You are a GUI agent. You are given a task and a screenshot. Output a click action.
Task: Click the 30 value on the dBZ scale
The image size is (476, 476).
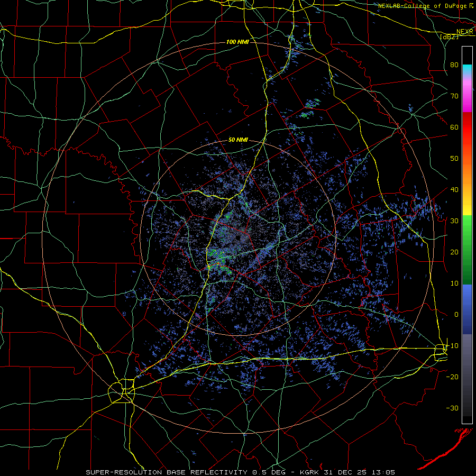click(454, 221)
